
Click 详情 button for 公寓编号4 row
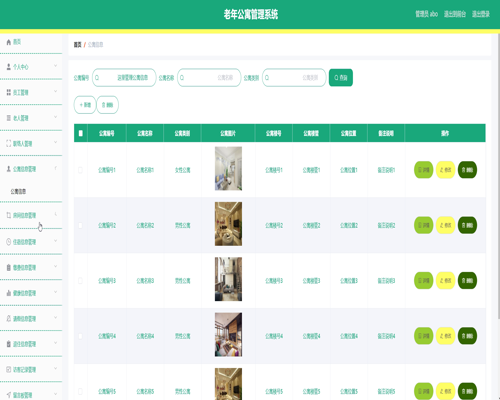423,336
